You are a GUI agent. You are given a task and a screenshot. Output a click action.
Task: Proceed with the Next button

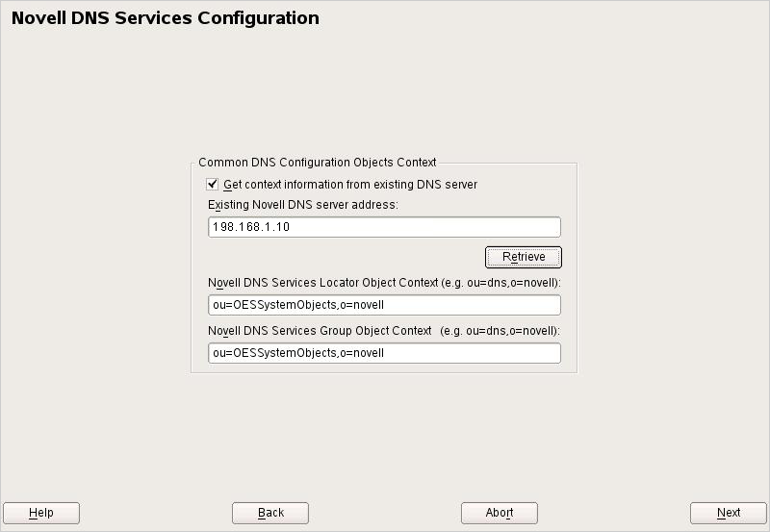(729, 513)
